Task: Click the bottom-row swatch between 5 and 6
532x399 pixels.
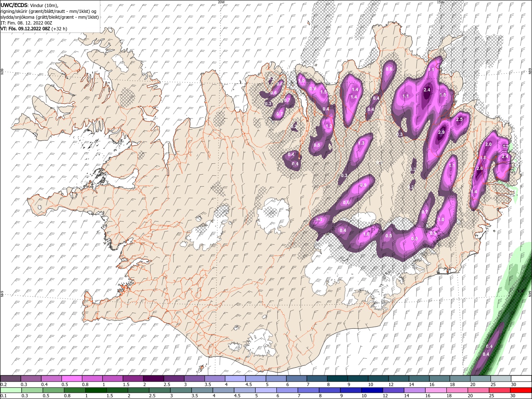Action: click(266, 390)
